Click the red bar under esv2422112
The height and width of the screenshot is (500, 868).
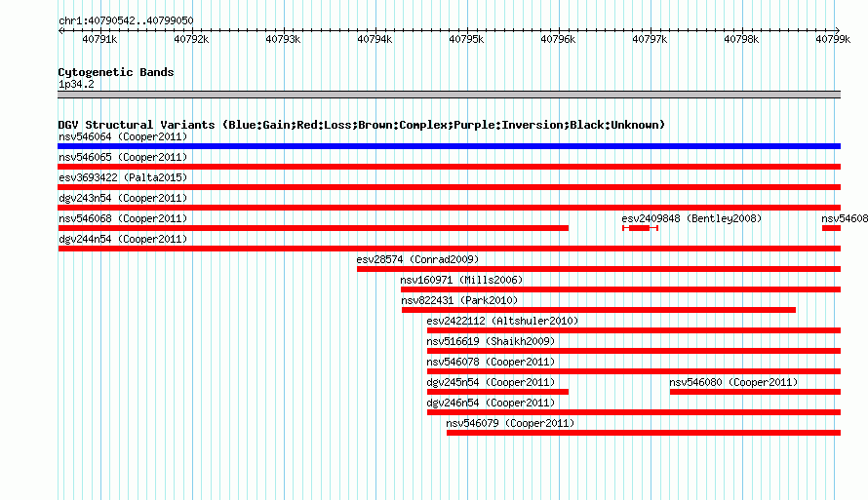[634, 330]
